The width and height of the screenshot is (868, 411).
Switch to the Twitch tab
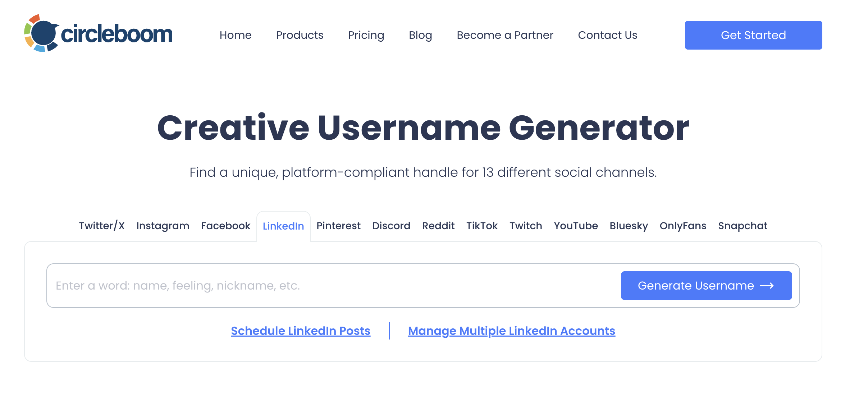526,226
